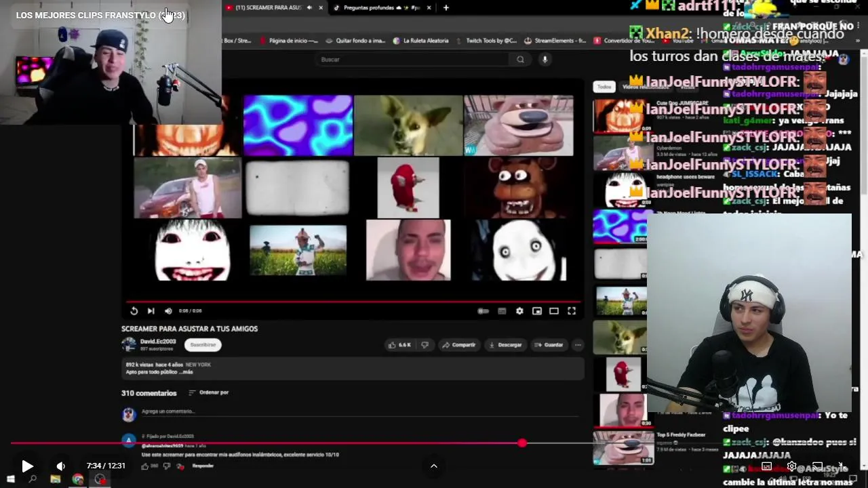The image size is (868, 488).
Task: Click the 310 comentarios heading
Action: [149, 393]
